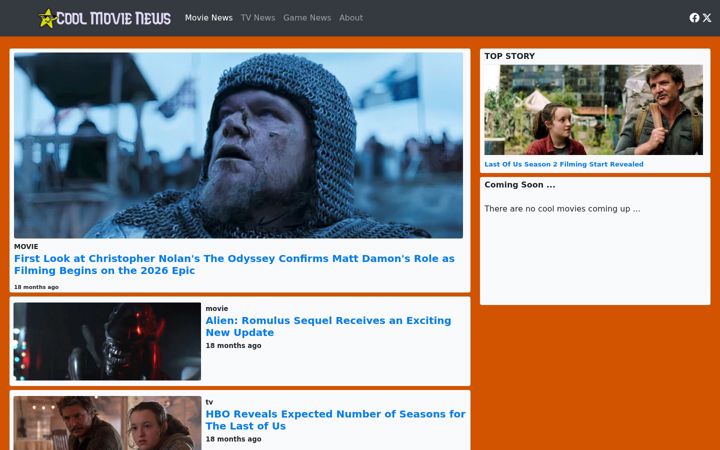Click 18 months ago under Alien headline
This screenshot has height=450, width=720.
233,346
